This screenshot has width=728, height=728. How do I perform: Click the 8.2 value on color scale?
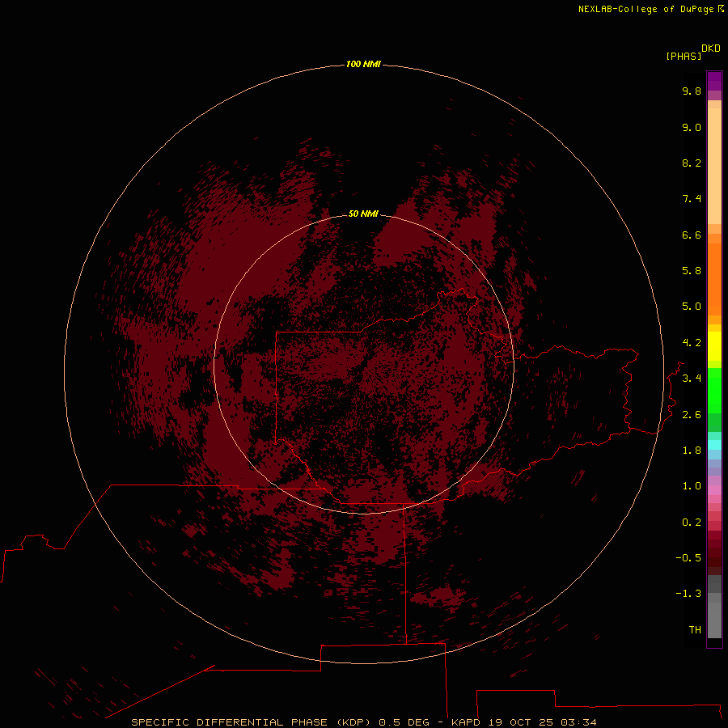tap(692, 163)
